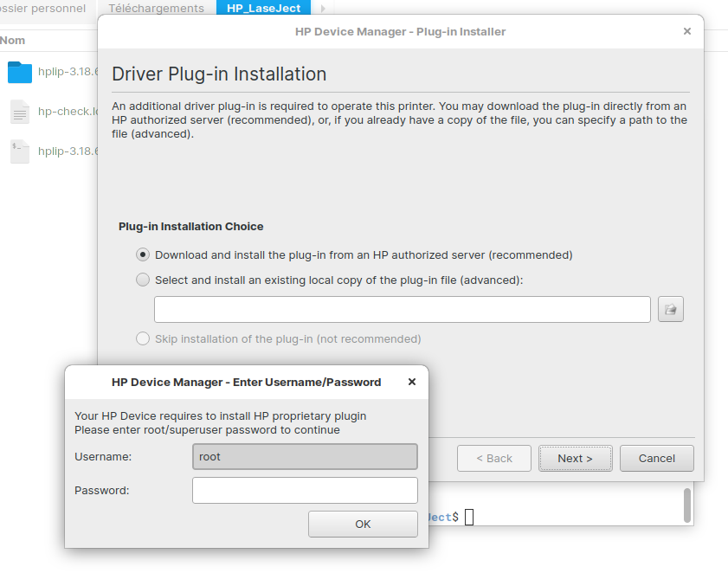Close the Plug-in Installer window

click(x=687, y=31)
